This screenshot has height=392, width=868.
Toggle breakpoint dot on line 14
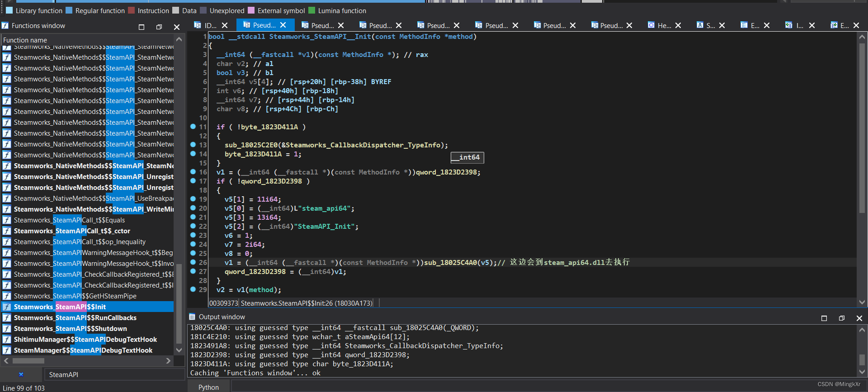[x=193, y=154]
